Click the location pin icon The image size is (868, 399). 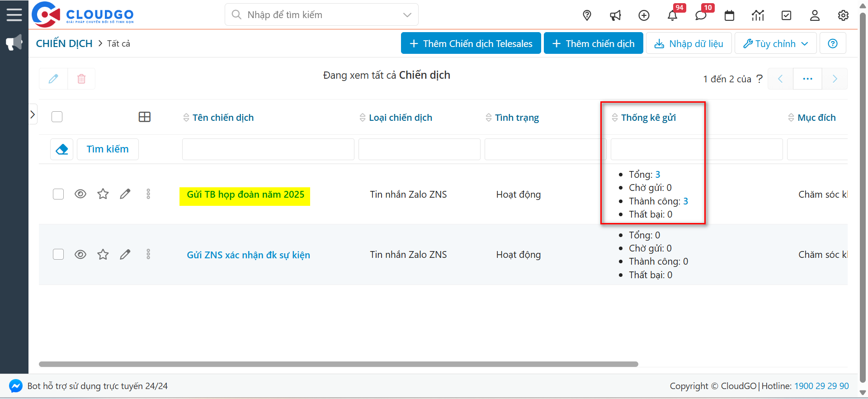(587, 15)
